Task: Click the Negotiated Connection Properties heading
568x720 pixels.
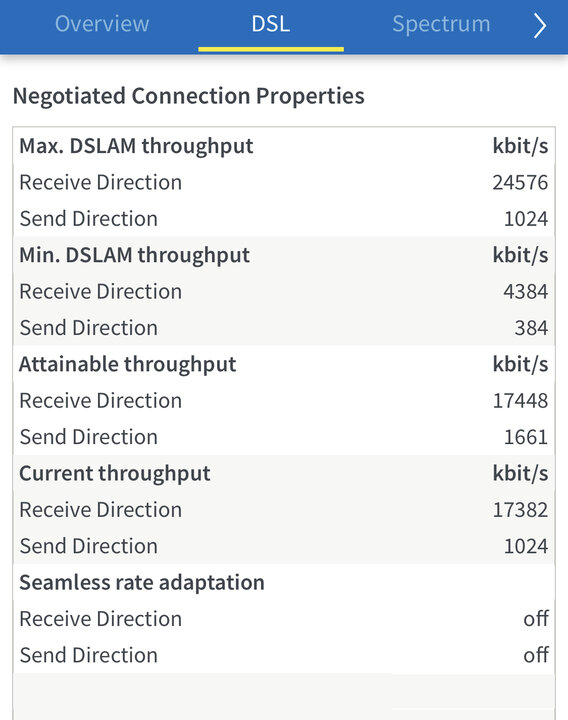Action: tap(189, 96)
